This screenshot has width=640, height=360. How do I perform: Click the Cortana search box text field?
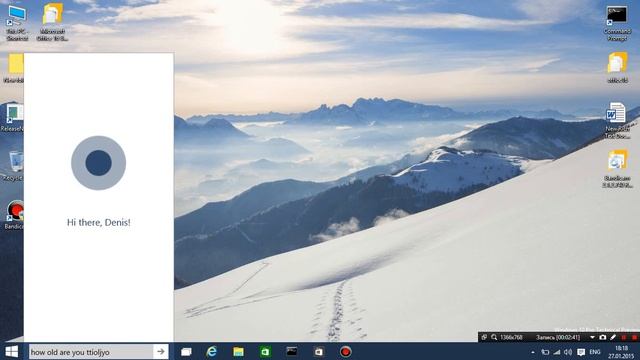click(x=91, y=352)
